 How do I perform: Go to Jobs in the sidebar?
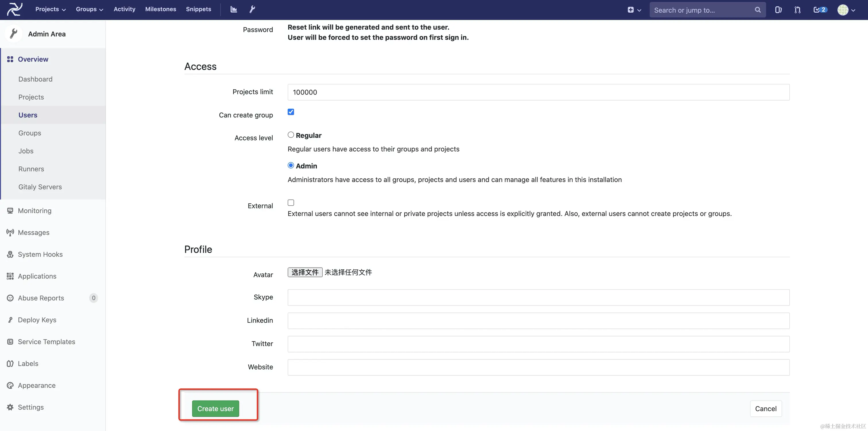pos(26,151)
